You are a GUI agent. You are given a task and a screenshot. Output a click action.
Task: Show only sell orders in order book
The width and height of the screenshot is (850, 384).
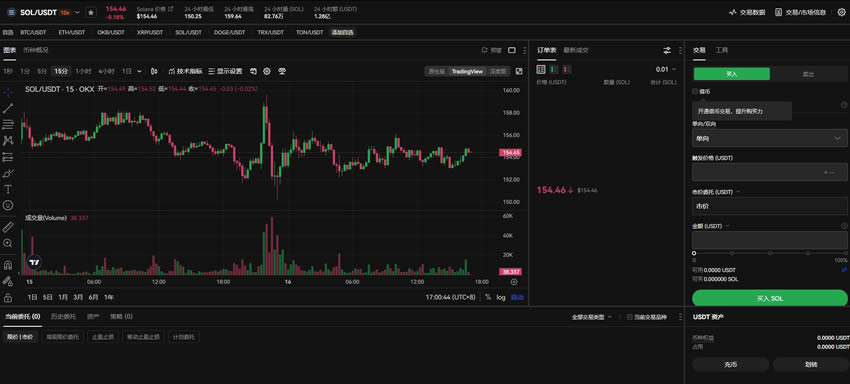coord(566,69)
